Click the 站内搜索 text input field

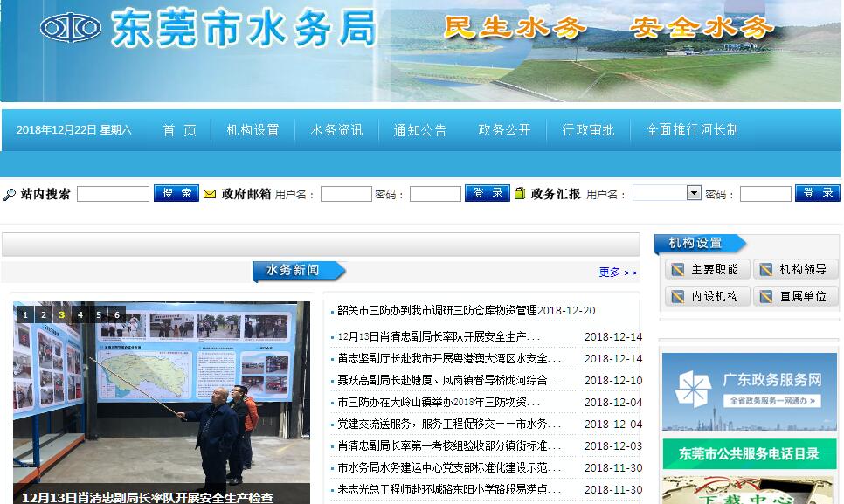coord(113,194)
